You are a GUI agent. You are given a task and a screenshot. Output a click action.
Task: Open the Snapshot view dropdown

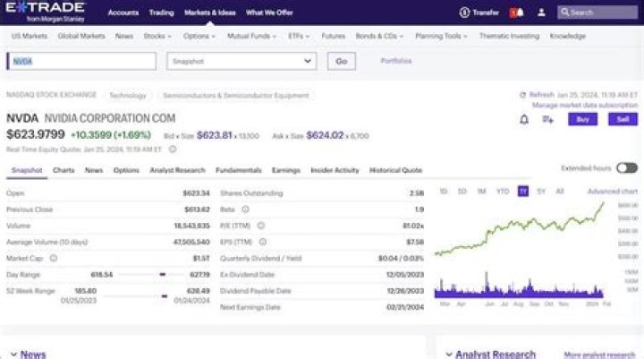(241, 61)
